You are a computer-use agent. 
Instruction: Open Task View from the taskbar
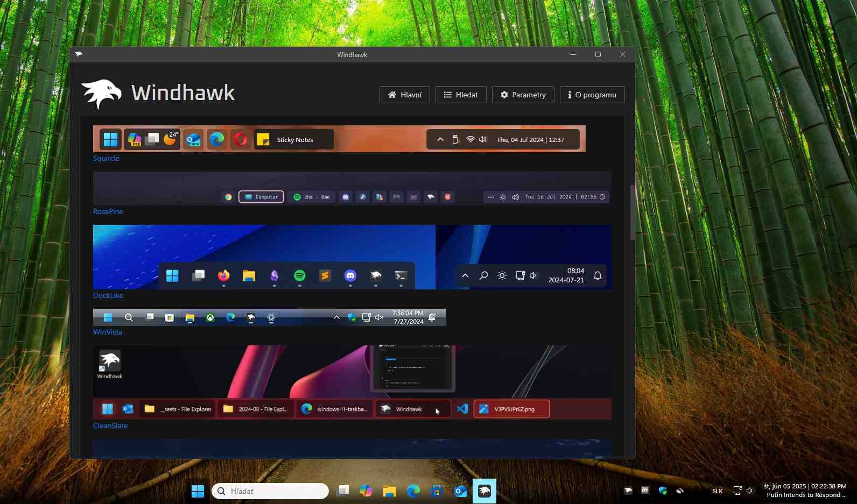[343, 491]
